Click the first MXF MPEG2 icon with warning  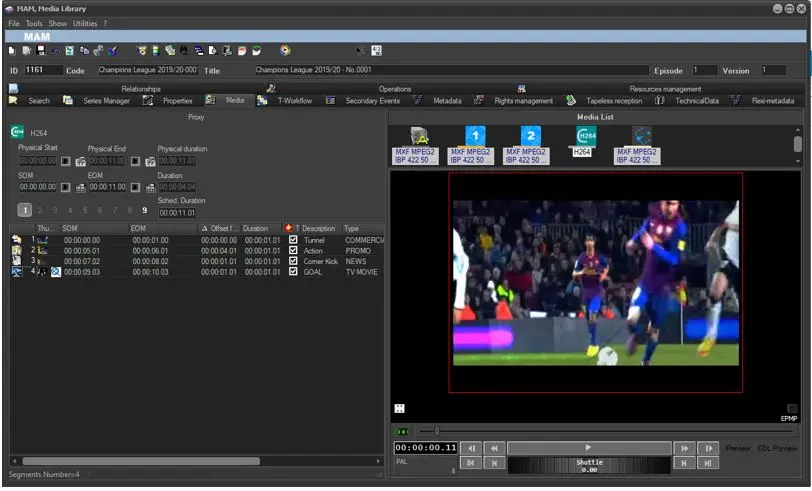coord(420,137)
